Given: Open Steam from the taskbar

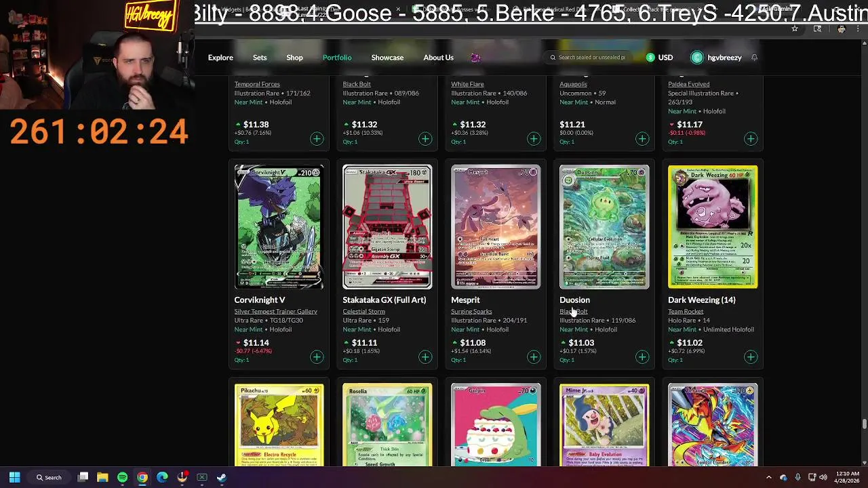Looking at the screenshot, I should [222, 477].
